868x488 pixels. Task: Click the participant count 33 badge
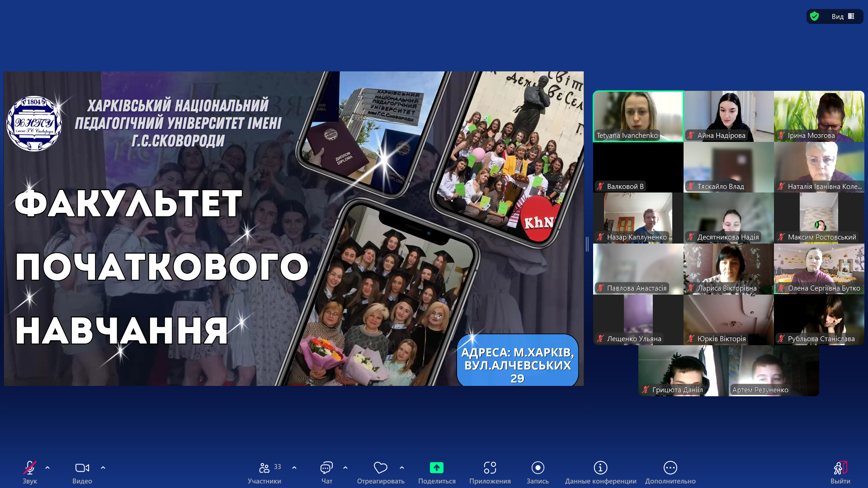(278, 467)
